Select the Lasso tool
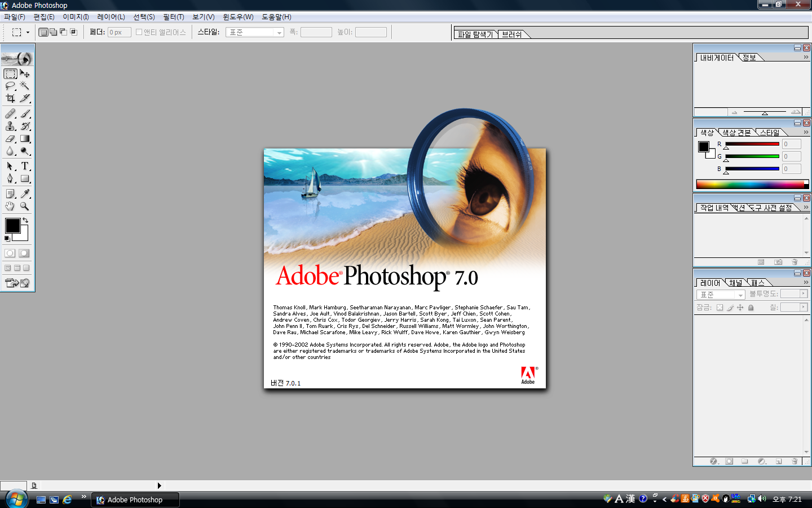The image size is (812, 508). coord(10,86)
